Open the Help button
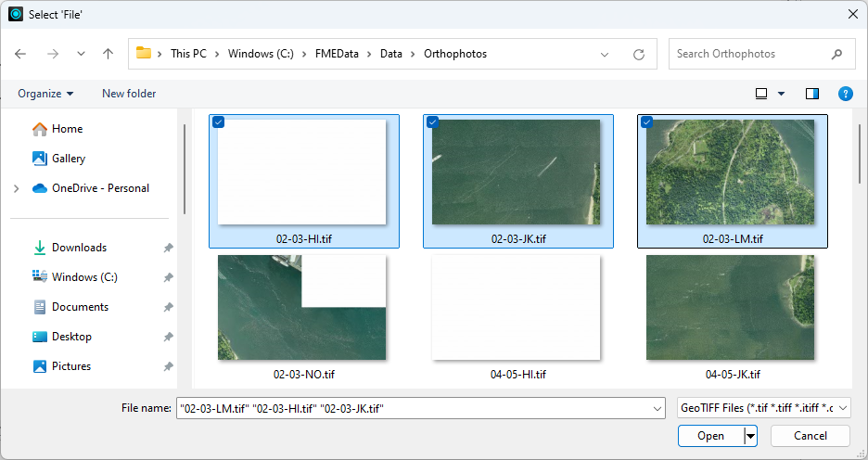The width and height of the screenshot is (868, 460). click(x=846, y=94)
